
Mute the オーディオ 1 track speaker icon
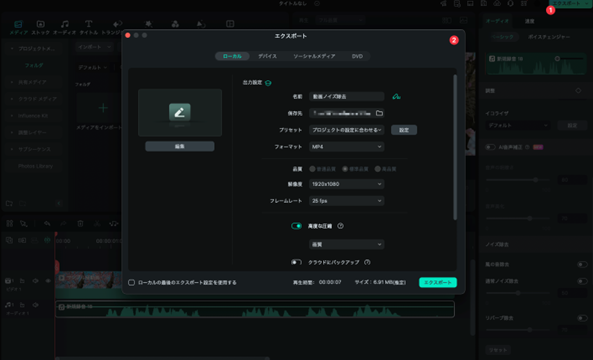36,305
